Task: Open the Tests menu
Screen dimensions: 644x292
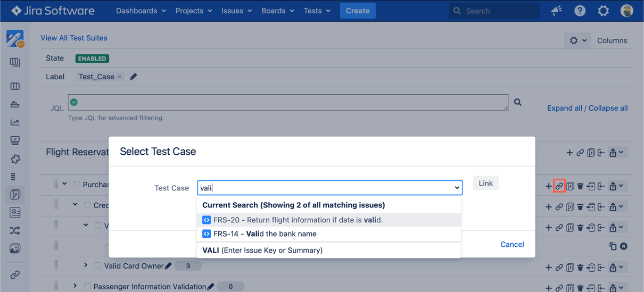Action: (317, 11)
